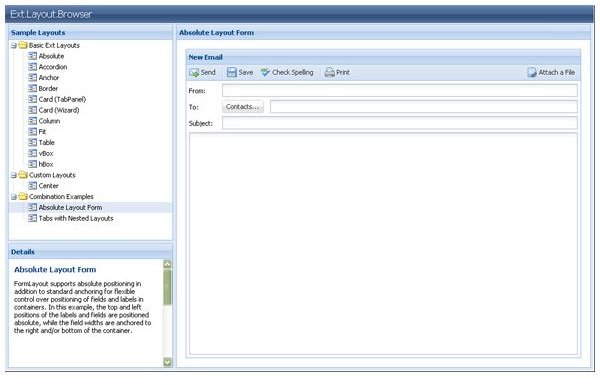
Task: Click the Send button label
Action: [208, 72]
